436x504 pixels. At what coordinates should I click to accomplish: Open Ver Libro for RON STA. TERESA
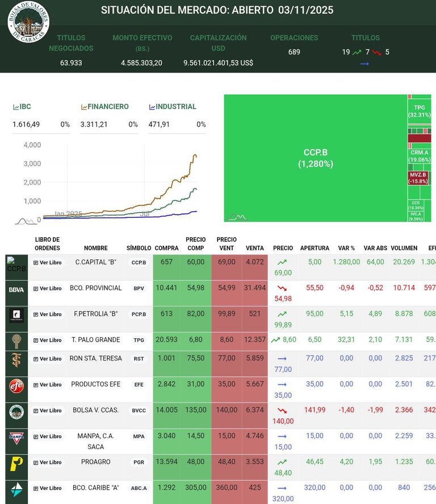coord(48,359)
